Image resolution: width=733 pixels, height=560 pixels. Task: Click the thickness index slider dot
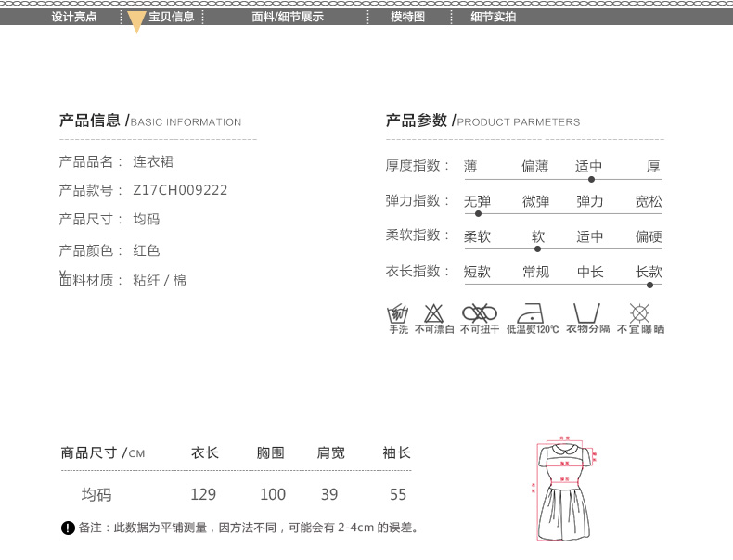pos(591,179)
